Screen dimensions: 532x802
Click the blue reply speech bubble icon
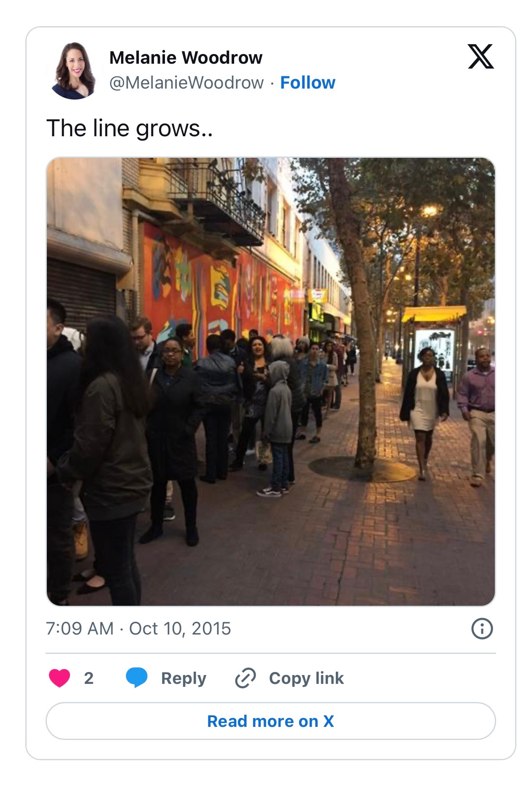tap(137, 678)
